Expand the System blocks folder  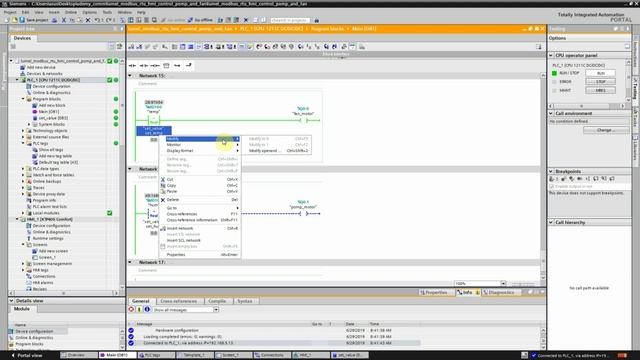(x=29, y=124)
